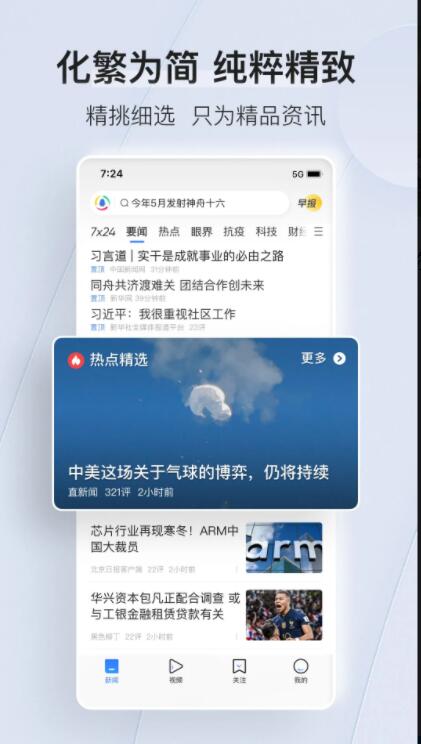Open the ARM building thumbnail

[284, 548]
